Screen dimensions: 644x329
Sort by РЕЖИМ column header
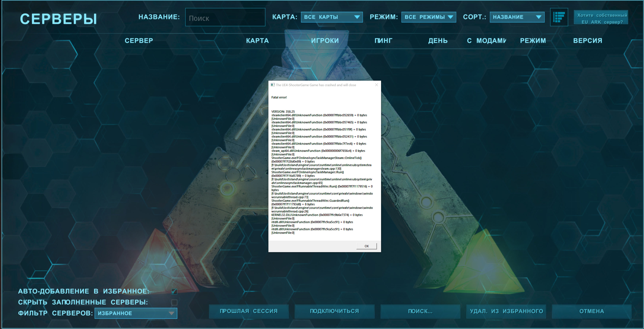[533, 41]
